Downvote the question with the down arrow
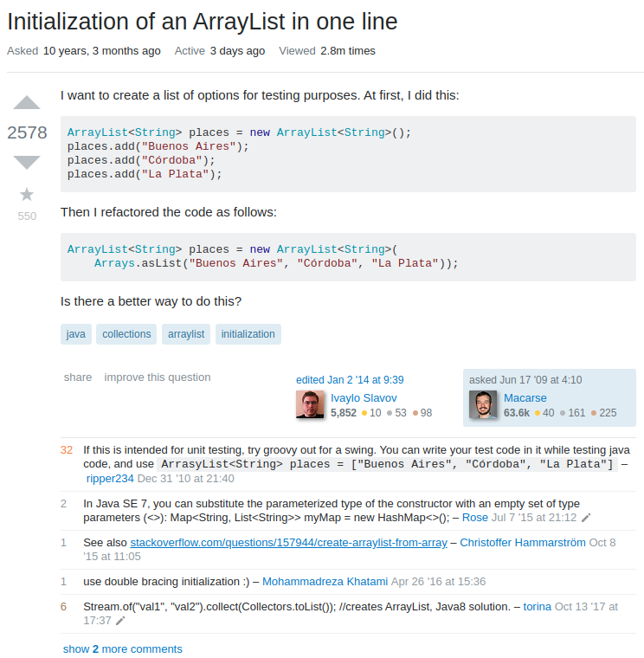Viewport: 644px width, 658px height. 27,162
